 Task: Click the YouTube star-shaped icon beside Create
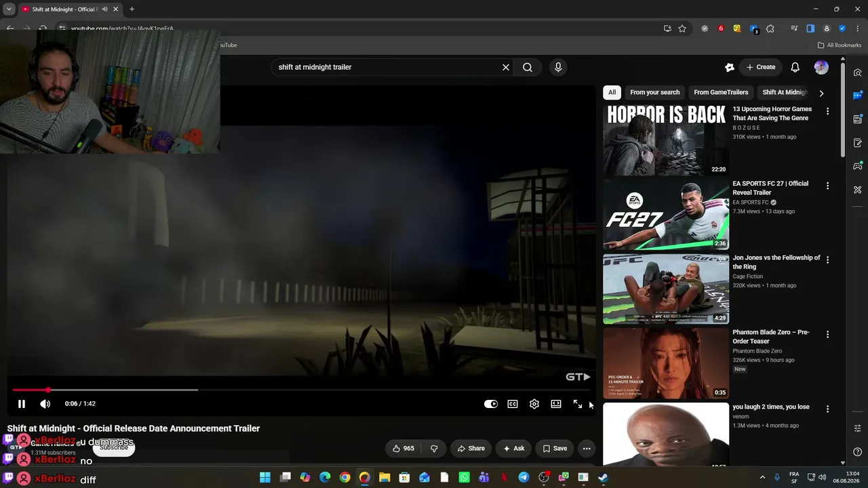click(730, 67)
